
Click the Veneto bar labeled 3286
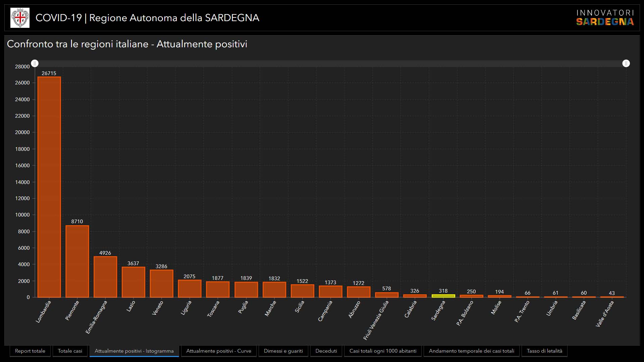pyautogui.click(x=161, y=284)
